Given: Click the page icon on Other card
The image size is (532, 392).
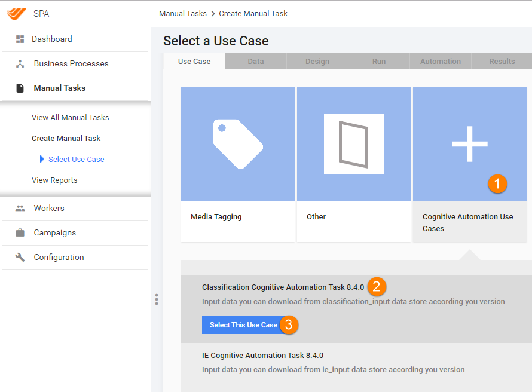Looking at the screenshot, I should [353, 144].
